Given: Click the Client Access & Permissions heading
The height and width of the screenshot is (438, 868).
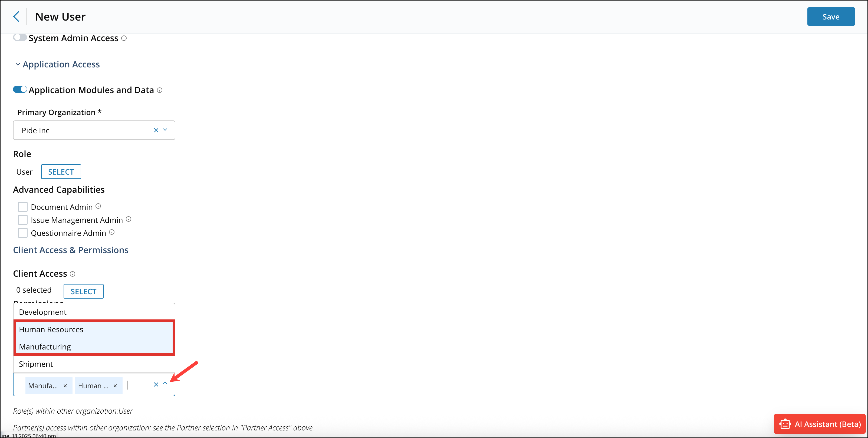Looking at the screenshot, I should pyautogui.click(x=71, y=250).
